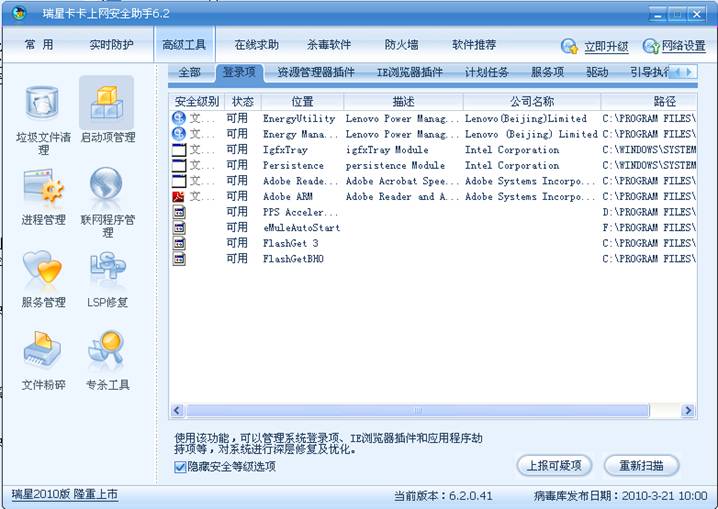Open the 进程管理 process manager icon
718x509 pixels.
(43, 186)
